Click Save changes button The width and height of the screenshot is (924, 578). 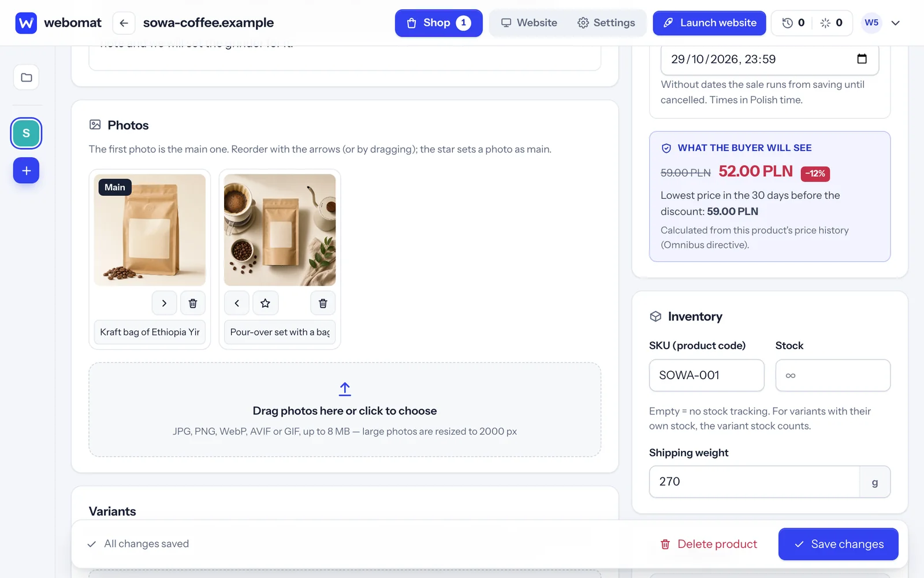tap(838, 544)
